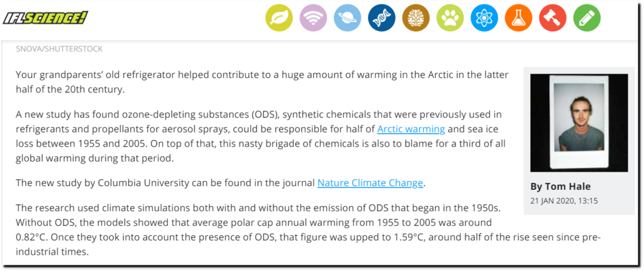The image size is (644, 271).
Task: Select the red gavel Policy icon
Action: [x=552, y=18]
